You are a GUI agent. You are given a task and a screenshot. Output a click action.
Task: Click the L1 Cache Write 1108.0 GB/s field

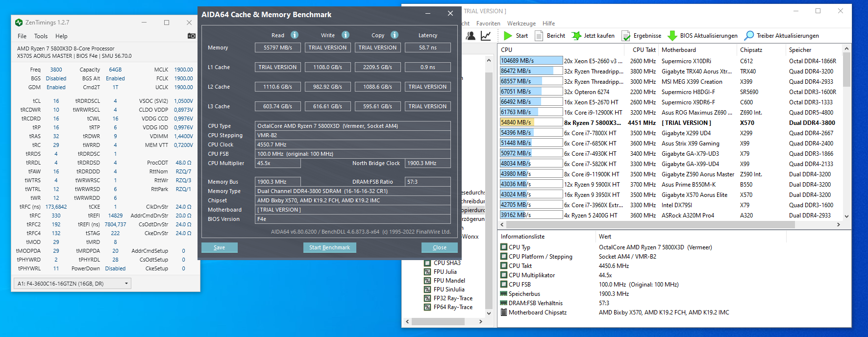point(328,67)
